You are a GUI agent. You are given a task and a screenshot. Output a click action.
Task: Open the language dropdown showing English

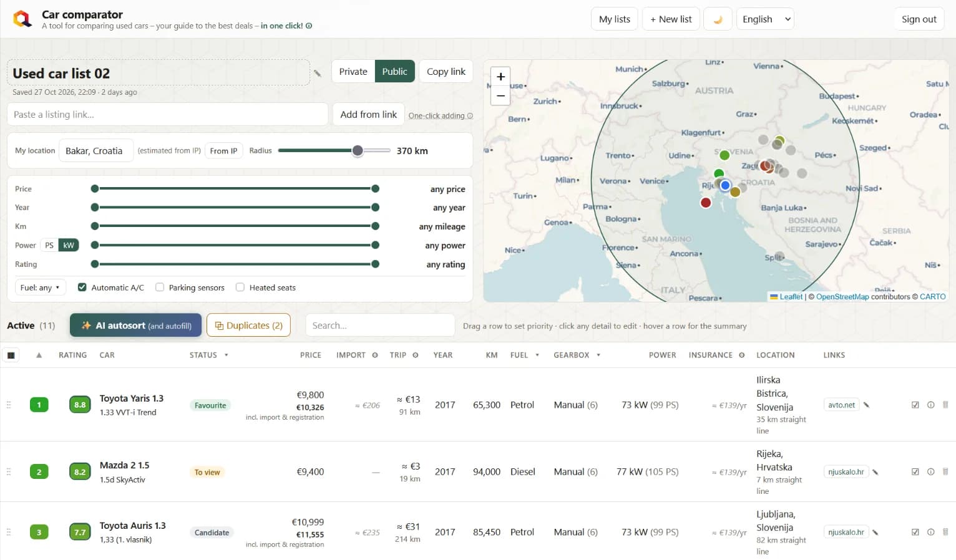pos(765,19)
